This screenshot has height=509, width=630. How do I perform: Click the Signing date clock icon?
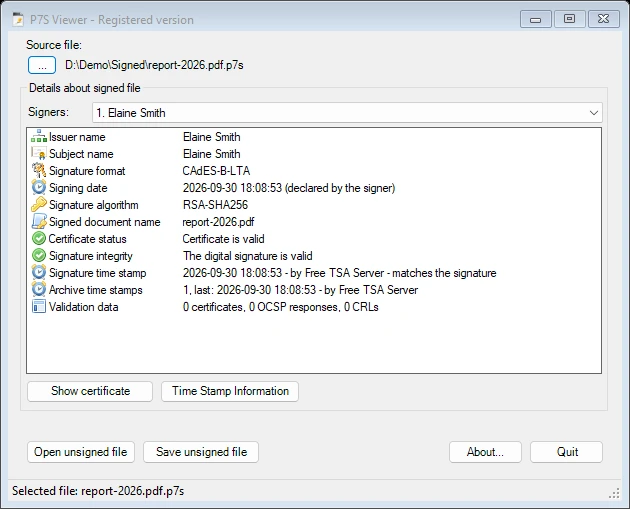(39, 188)
